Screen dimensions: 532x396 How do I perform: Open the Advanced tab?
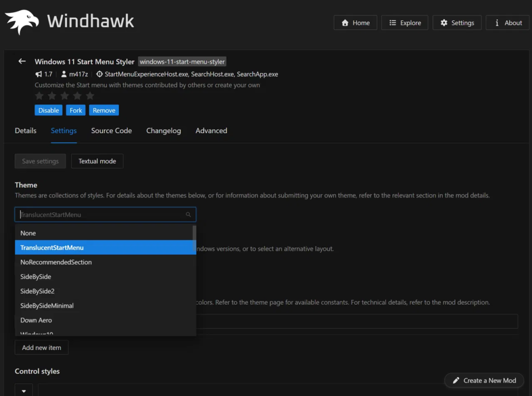pos(211,130)
